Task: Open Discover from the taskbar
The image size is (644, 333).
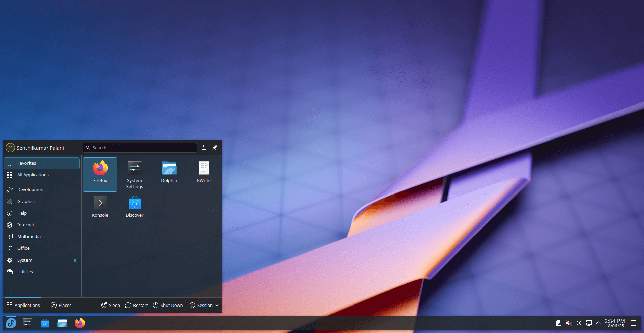Action: click(45, 323)
